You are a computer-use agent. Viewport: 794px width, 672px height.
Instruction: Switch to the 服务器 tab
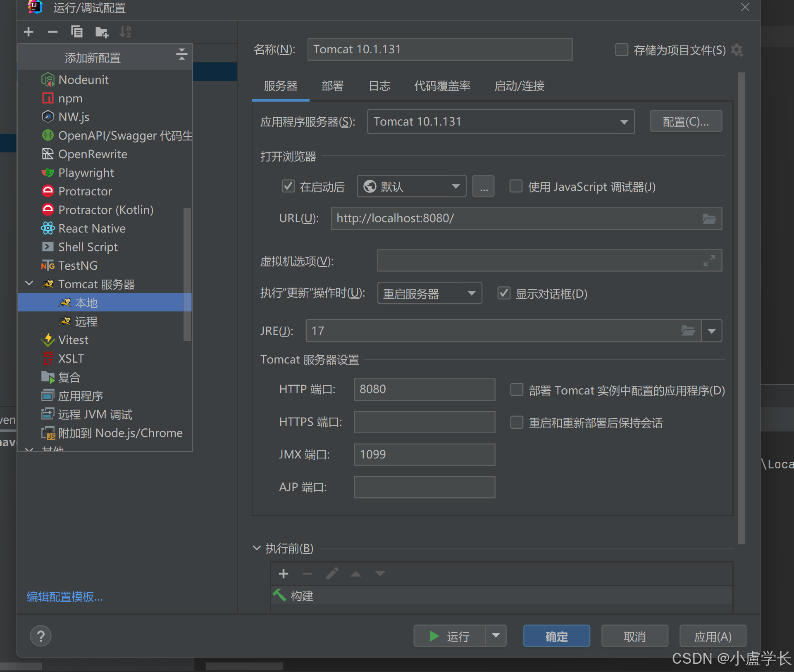281,86
